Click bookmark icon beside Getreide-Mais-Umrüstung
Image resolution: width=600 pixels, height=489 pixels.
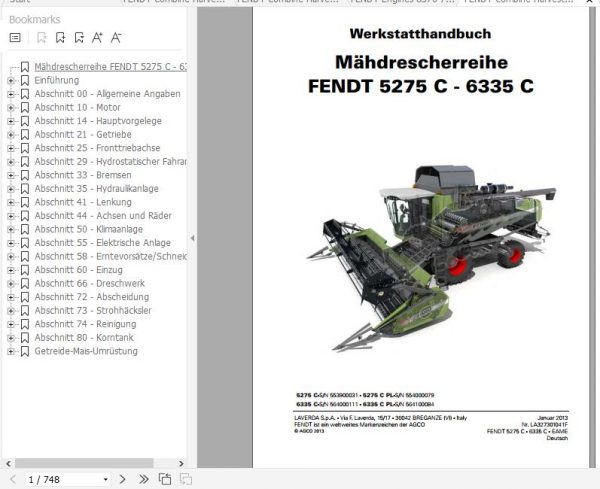point(25,351)
